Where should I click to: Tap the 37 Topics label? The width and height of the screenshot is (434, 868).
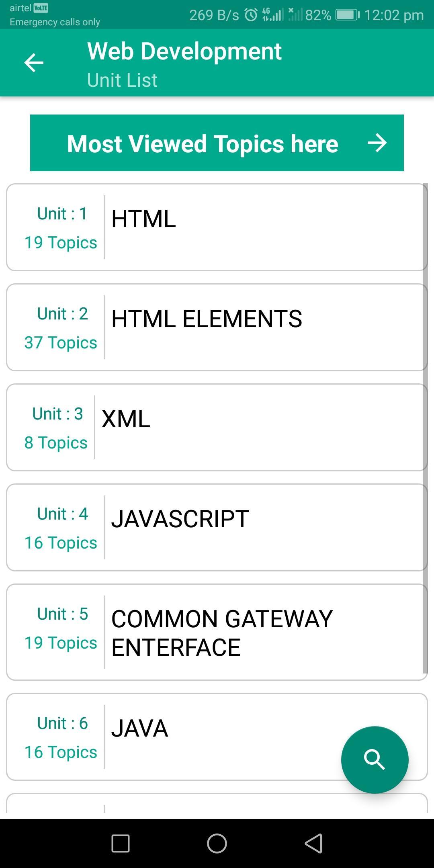61,342
